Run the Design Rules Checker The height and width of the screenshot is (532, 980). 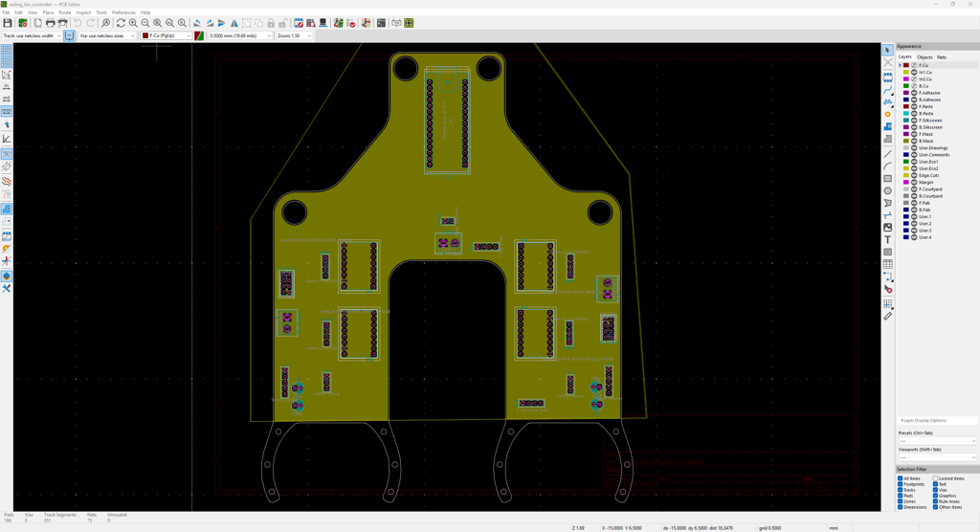tap(350, 23)
